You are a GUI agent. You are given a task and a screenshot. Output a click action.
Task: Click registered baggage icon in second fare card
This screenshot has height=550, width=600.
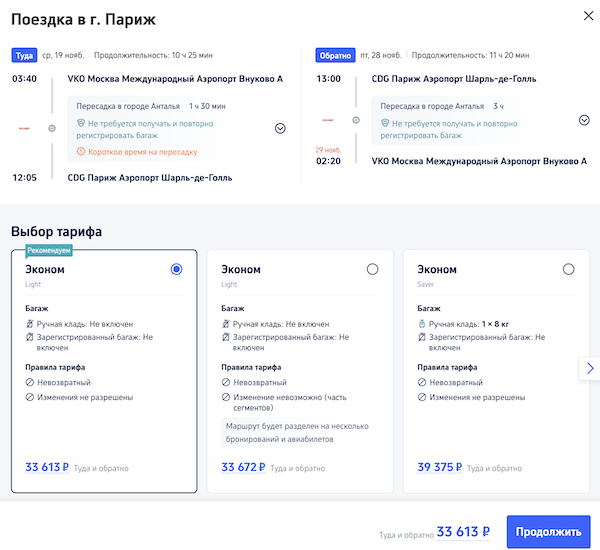[226, 338]
